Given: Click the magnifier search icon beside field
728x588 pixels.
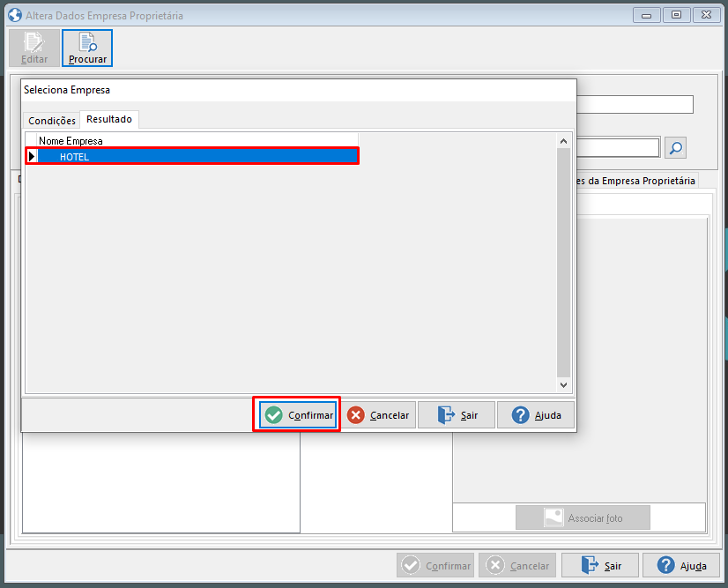Looking at the screenshot, I should click(x=675, y=148).
